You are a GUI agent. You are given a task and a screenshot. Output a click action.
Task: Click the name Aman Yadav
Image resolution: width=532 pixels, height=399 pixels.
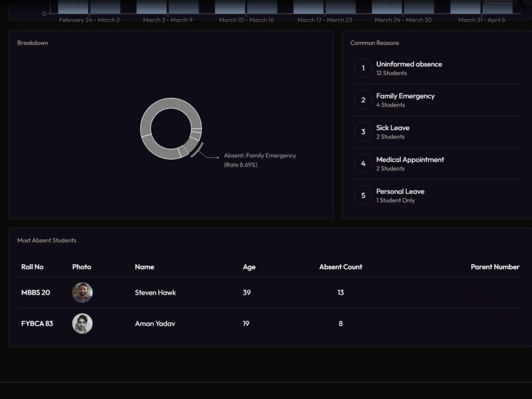tap(155, 323)
